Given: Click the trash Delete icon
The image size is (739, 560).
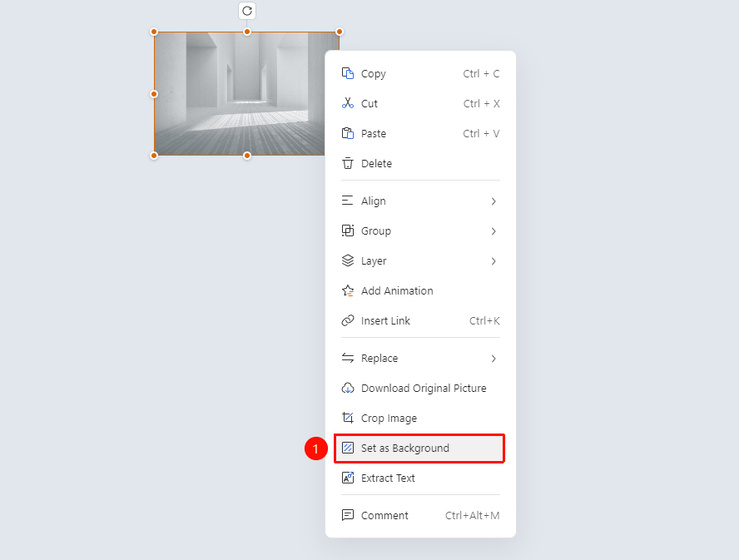Looking at the screenshot, I should 348,163.
